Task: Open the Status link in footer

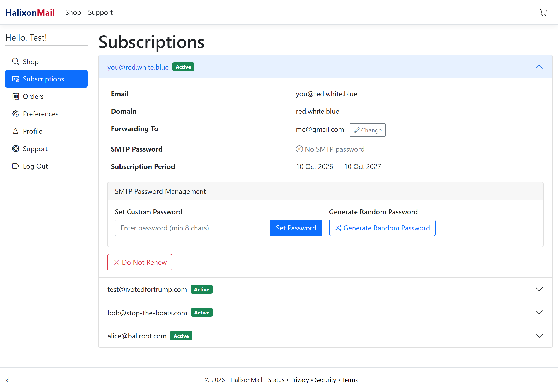Action: click(x=276, y=380)
